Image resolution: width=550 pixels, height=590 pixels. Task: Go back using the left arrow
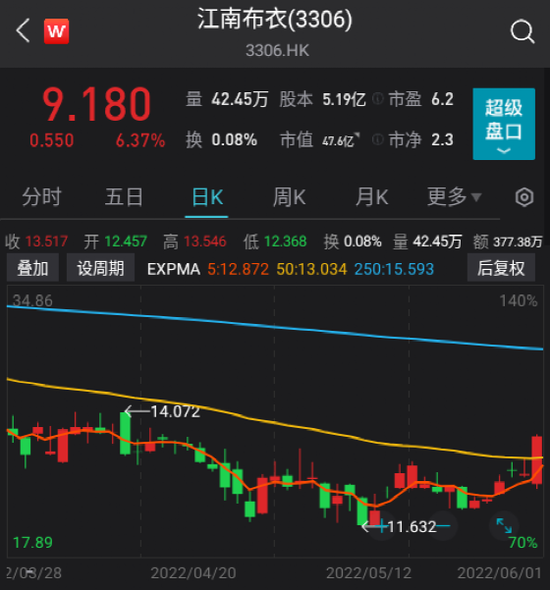[x=23, y=31]
